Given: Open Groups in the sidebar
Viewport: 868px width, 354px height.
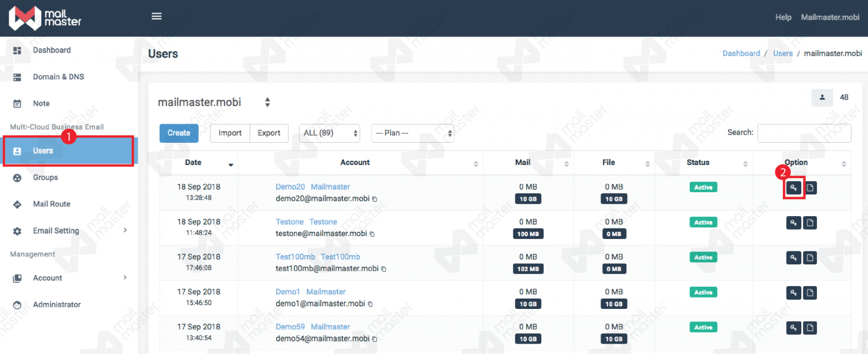Looking at the screenshot, I should [46, 178].
